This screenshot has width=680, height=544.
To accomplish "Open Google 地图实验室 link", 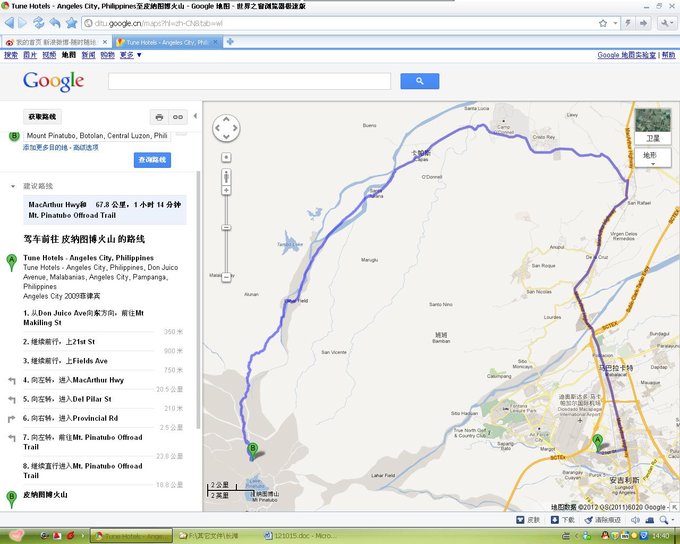I will tap(626, 55).
